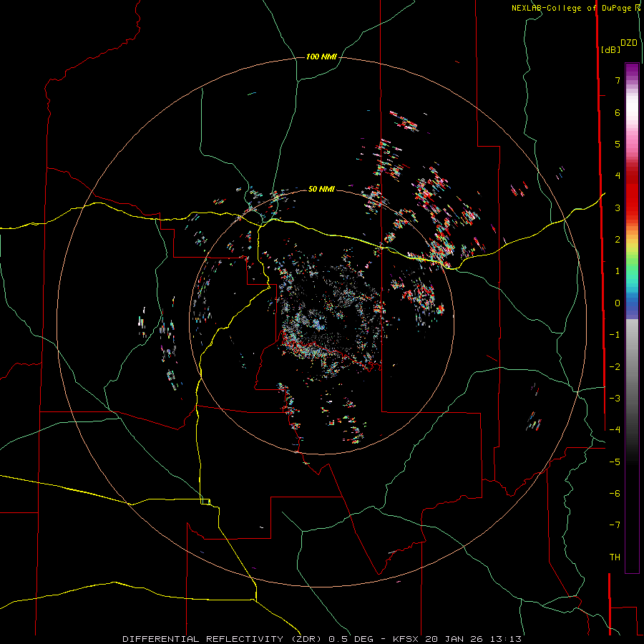Screen dimensions: 644x644
Task: Click the color scale value 3
Action: coord(618,208)
